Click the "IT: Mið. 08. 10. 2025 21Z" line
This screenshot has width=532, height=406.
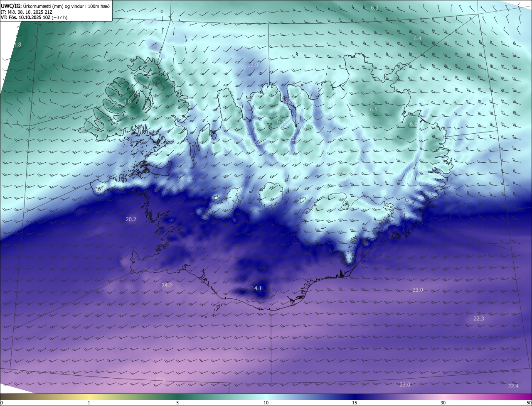pyautogui.click(x=27, y=12)
